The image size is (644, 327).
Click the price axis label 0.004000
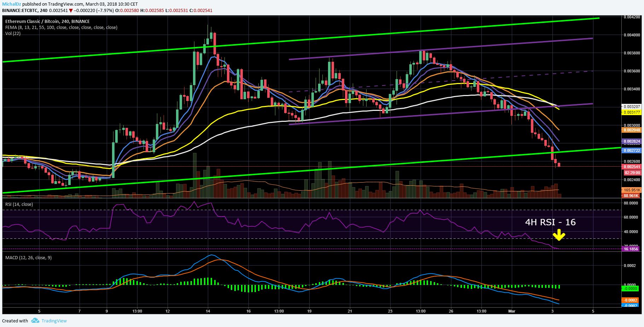(632, 35)
